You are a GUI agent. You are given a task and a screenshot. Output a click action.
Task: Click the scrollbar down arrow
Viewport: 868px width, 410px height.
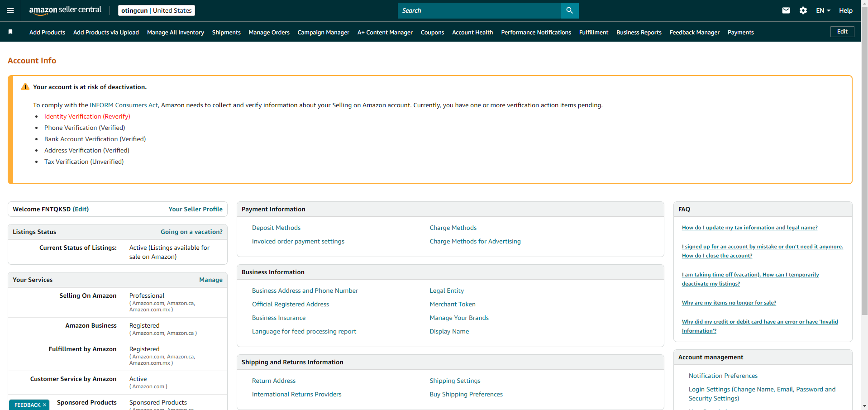pos(864,406)
